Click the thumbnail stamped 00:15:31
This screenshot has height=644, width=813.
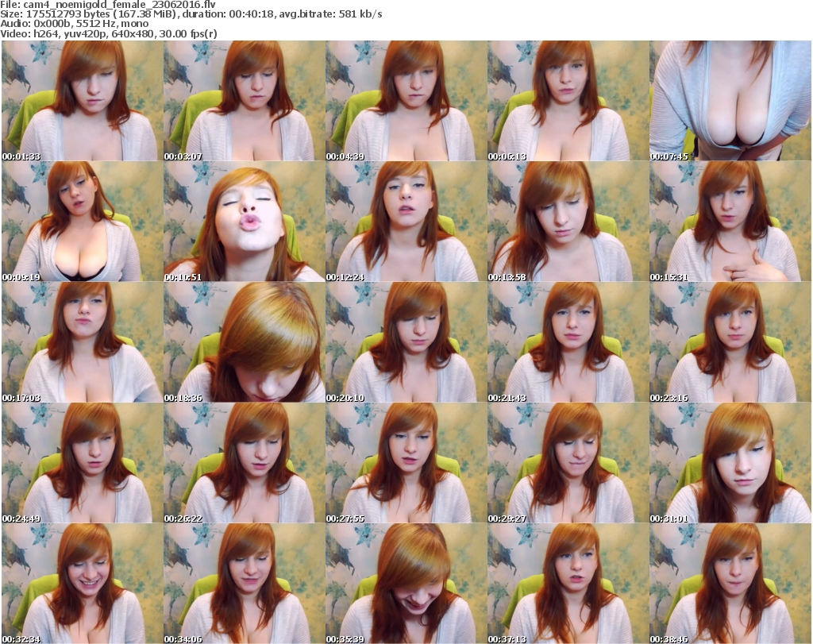(x=730, y=222)
